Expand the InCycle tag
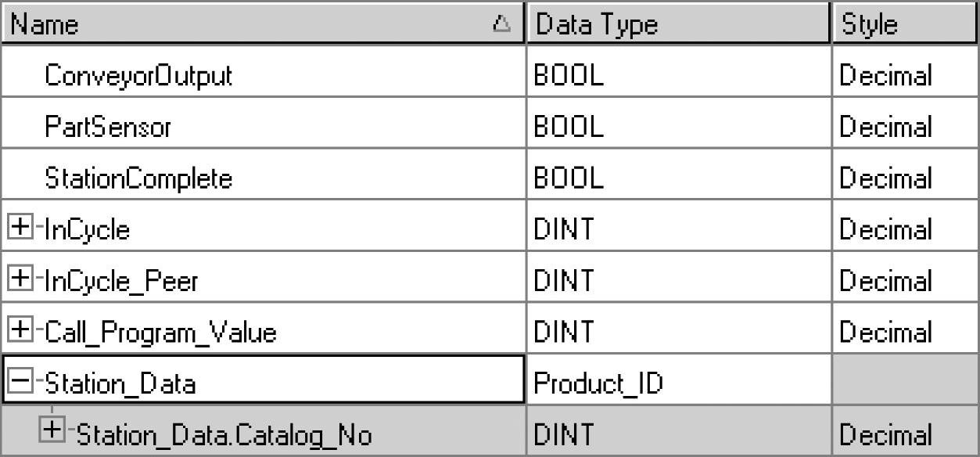The width and height of the screenshot is (980, 457). [19, 228]
